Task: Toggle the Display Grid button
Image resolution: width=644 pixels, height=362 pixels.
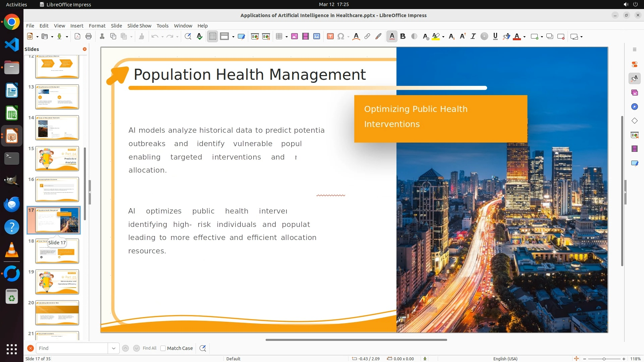Action: [x=213, y=37]
